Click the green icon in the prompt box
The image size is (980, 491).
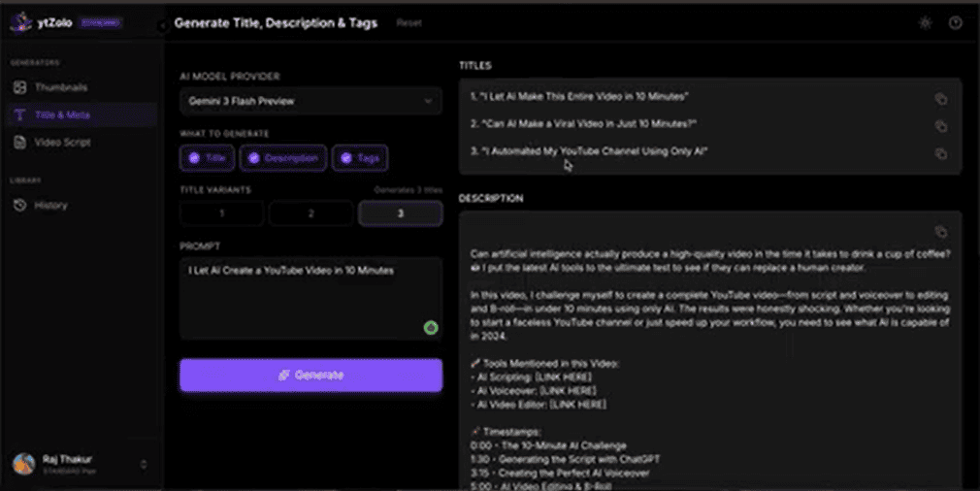(x=431, y=327)
